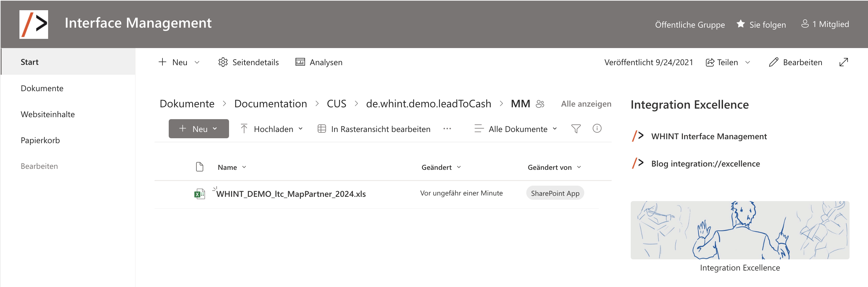Click Vor ungefähr einer Minute cell
Image resolution: width=868 pixels, height=287 pixels.
click(461, 193)
